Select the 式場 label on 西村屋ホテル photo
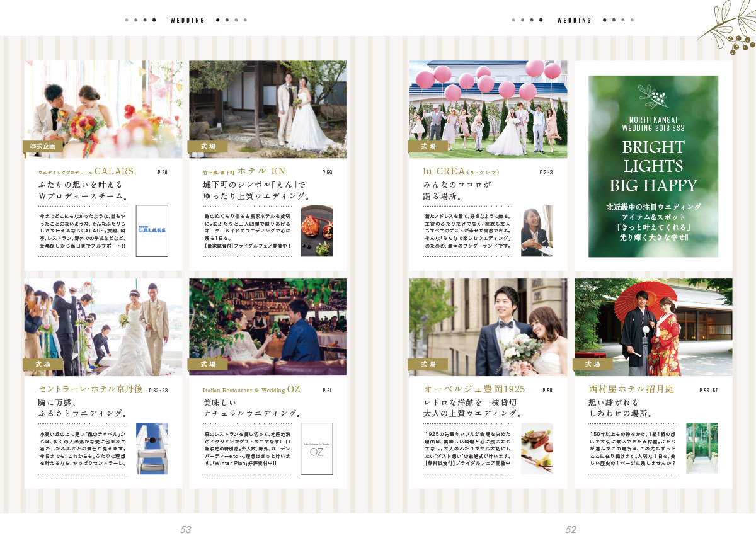 point(593,364)
